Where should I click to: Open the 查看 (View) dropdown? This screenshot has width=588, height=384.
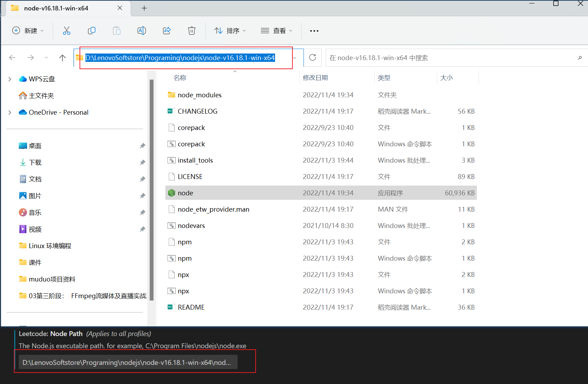(x=276, y=31)
